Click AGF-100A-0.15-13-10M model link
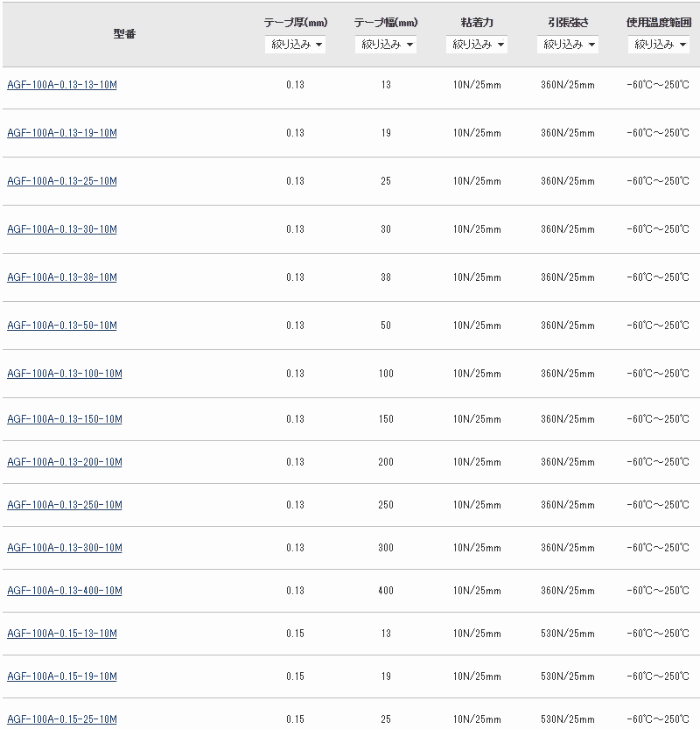This screenshot has width=700, height=729. click(x=62, y=634)
